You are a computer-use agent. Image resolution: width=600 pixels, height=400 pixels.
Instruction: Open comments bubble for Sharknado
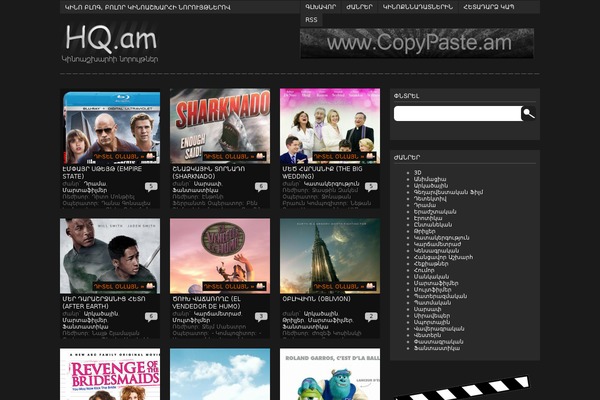pos(261,187)
